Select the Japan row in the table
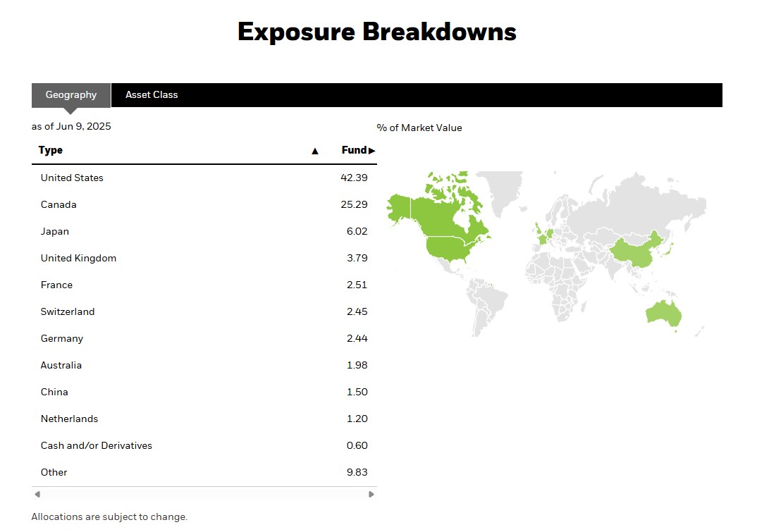 [x=55, y=231]
